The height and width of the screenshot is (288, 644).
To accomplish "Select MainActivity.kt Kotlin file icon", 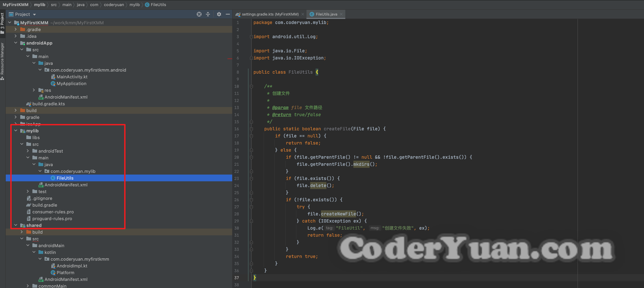I will [x=53, y=77].
